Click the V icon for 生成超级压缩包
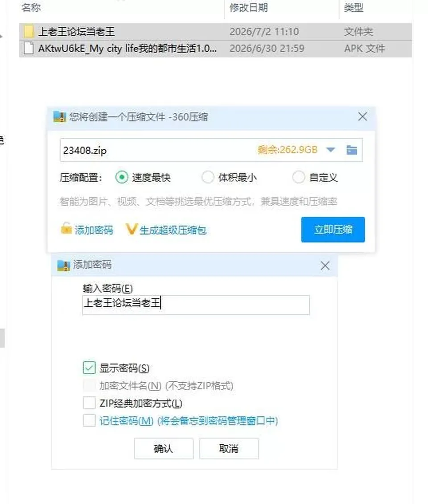 [132, 229]
